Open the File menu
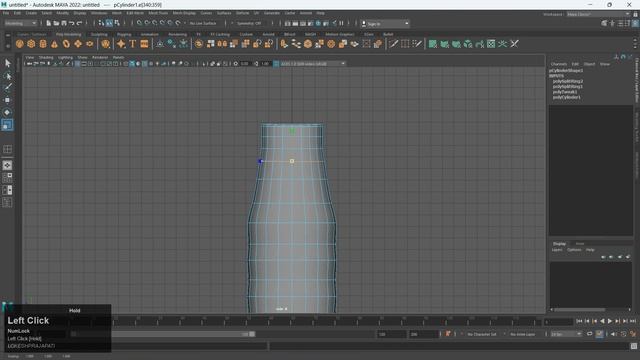 click(x=6, y=13)
